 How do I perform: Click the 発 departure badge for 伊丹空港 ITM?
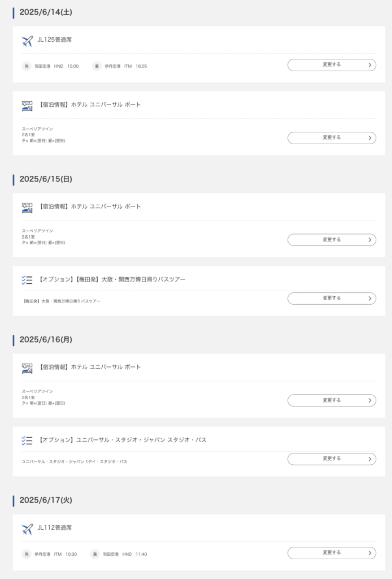point(27,554)
